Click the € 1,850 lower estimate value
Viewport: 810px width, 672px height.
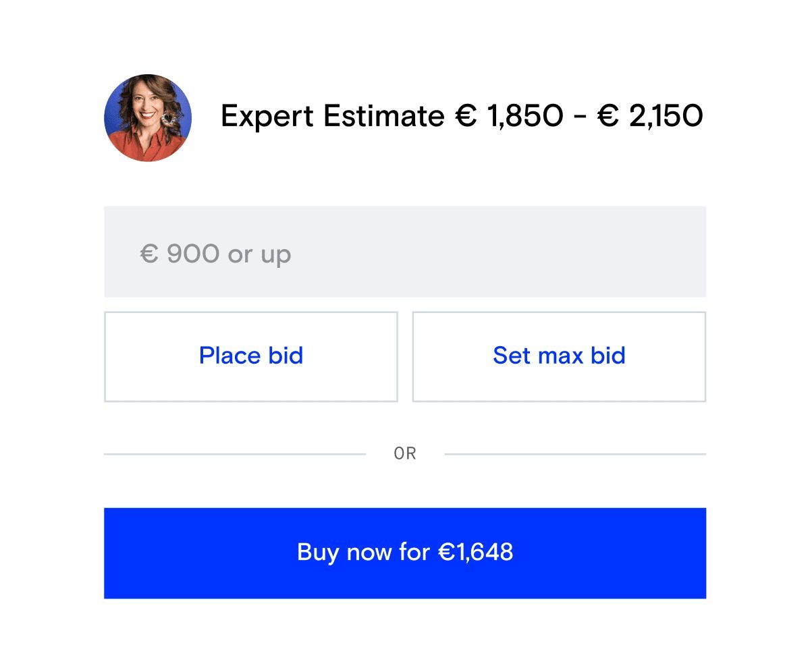509,117
